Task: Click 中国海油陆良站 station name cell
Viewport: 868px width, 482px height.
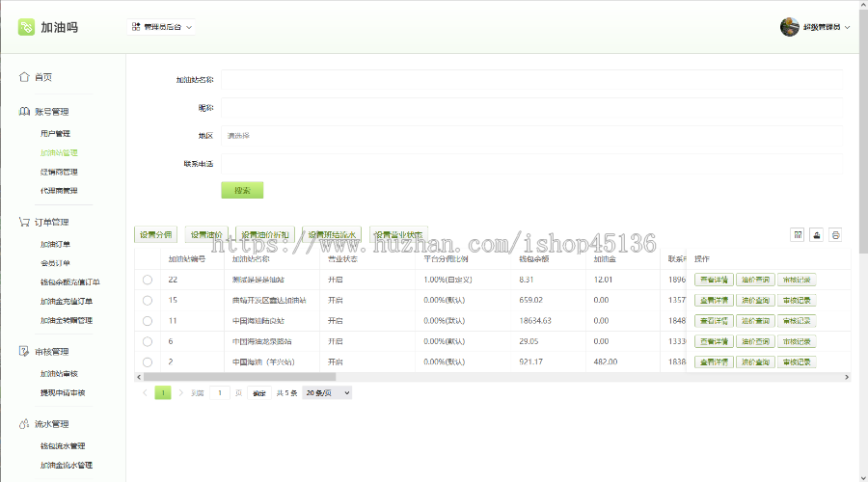Action: point(258,320)
